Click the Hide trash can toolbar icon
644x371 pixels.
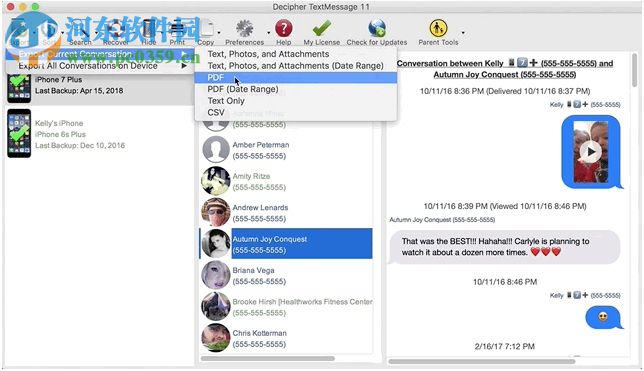point(149,28)
